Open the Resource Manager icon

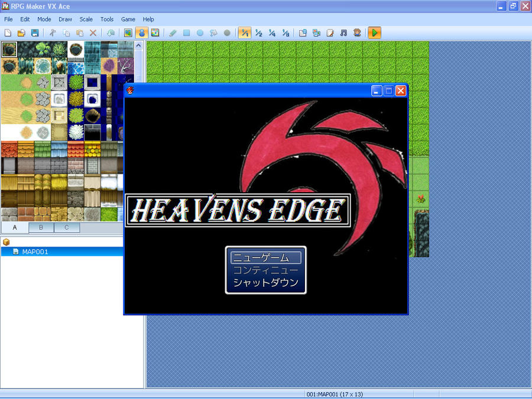pos(317,33)
